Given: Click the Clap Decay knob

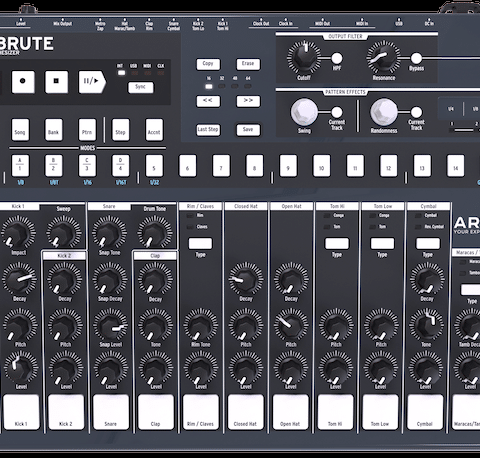Looking at the screenshot, I should 155,279.
